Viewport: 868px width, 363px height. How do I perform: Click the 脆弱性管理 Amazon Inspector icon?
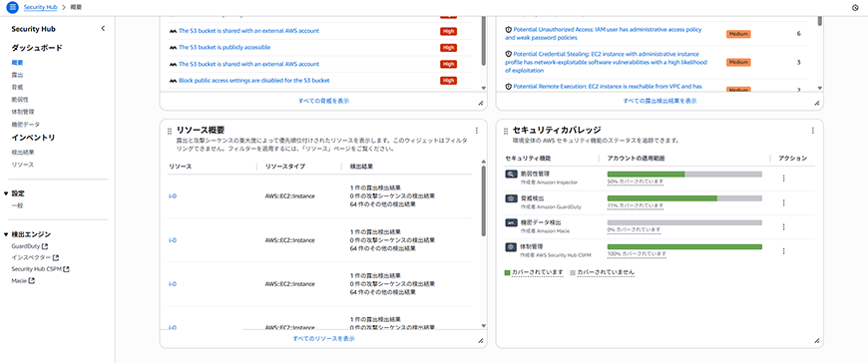coord(511,175)
